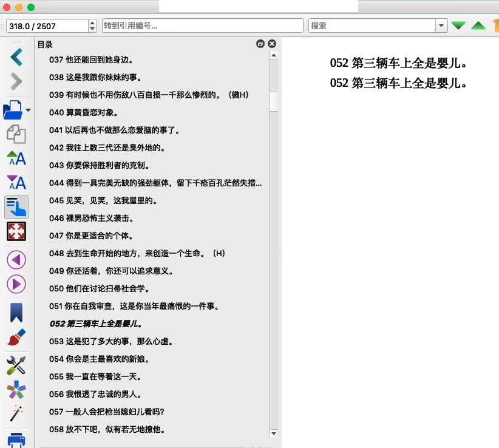Print the book with printer icon
Viewport: 499px width, 448px height.
click(x=16, y=440)
